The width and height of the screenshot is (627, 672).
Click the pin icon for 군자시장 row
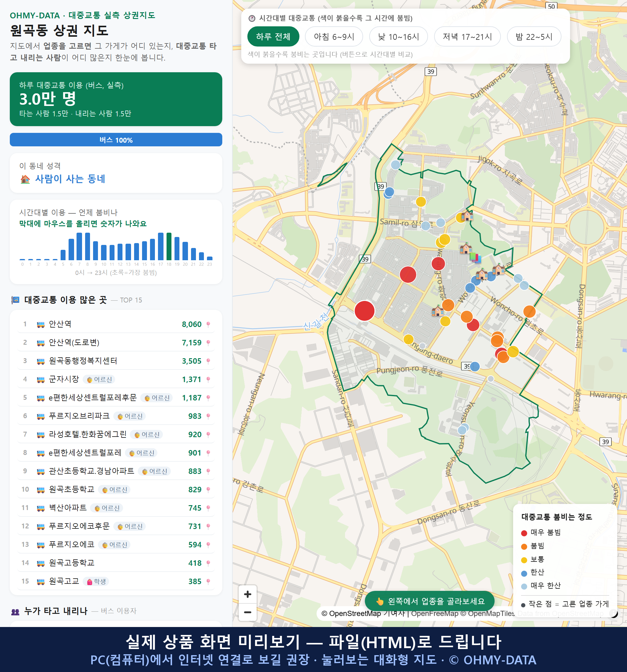tap(208, 380)
